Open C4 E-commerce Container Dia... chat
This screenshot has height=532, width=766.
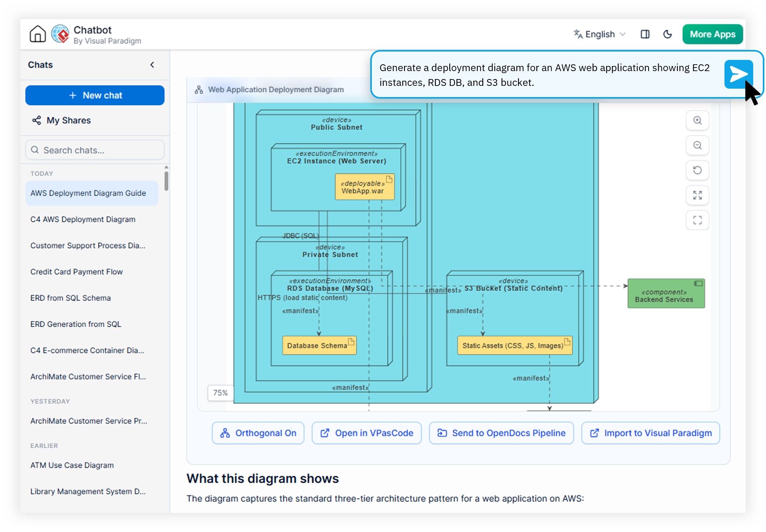[x=92, y=350]
